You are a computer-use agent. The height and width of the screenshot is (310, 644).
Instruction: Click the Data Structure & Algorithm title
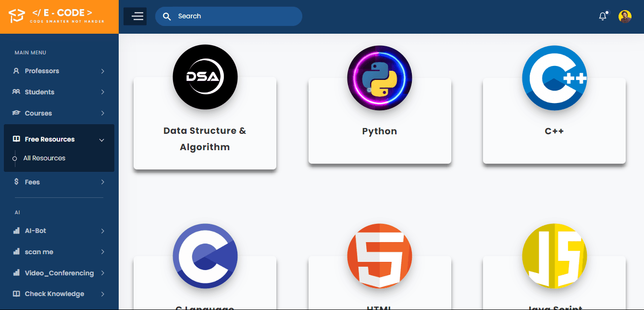coord(205,139)
